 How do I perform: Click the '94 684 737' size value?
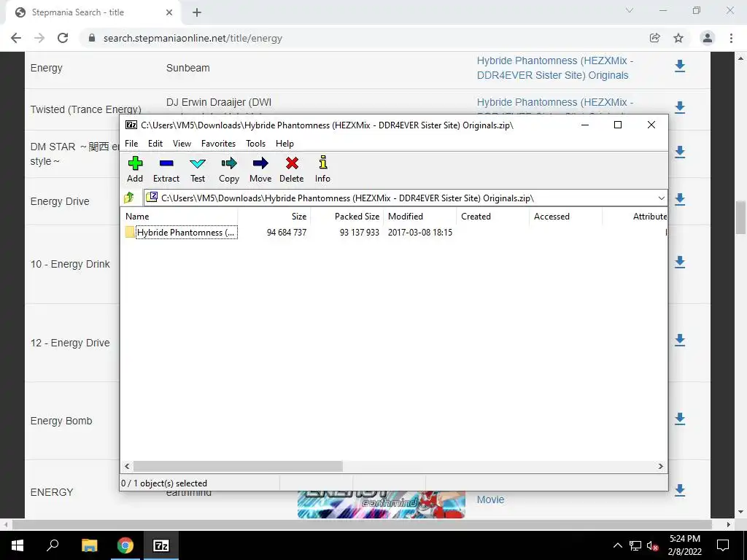tap(286, 233)
